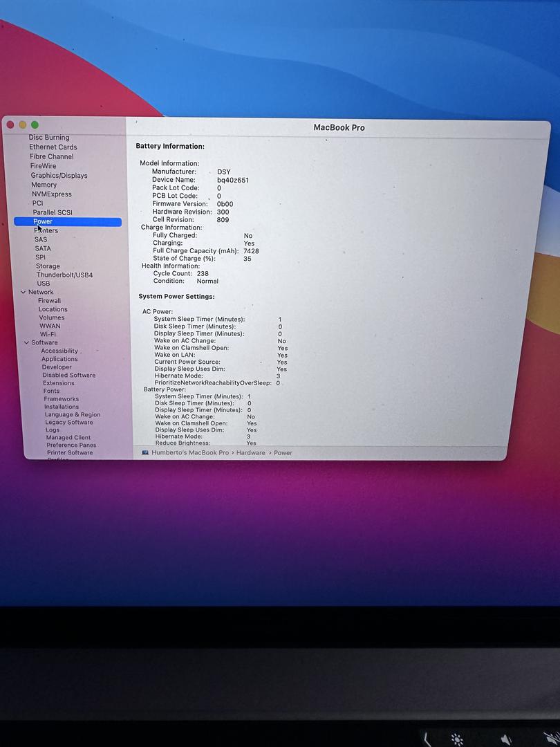Click Power at the end of path bar
The image size is (560, 747).
point(283,453)
